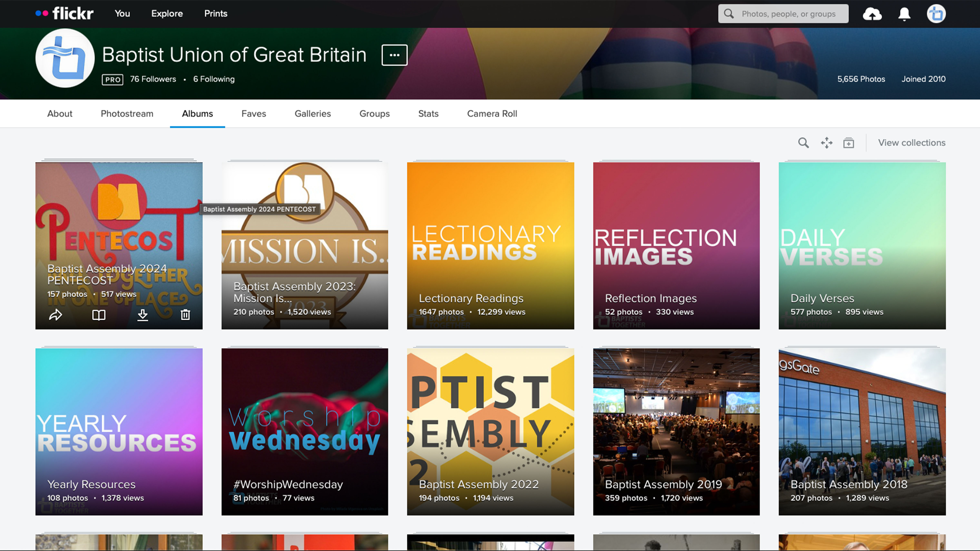
Task: Open the 76 Followers link
Action: [153, 79]
